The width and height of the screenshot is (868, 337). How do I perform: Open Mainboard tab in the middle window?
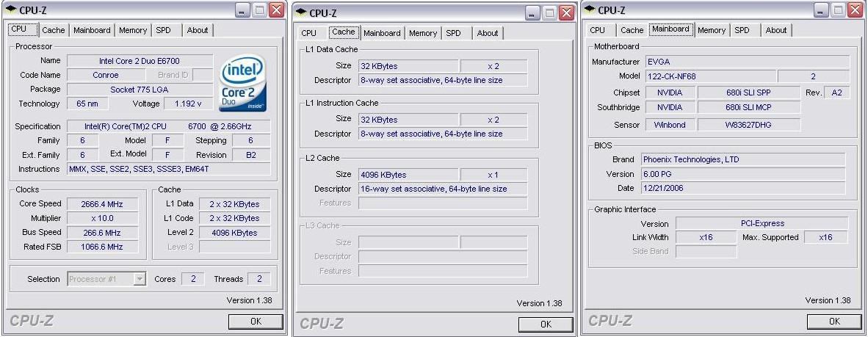click(x=382, y=33)
